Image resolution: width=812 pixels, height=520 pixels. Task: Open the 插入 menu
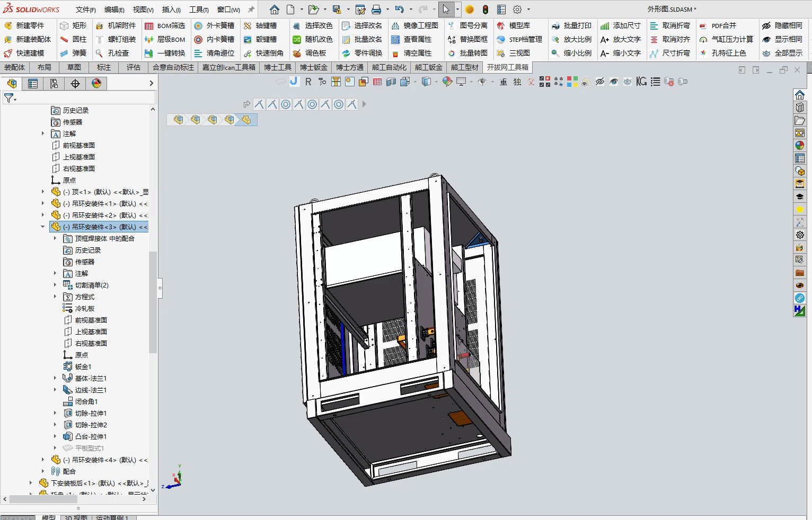171,10
